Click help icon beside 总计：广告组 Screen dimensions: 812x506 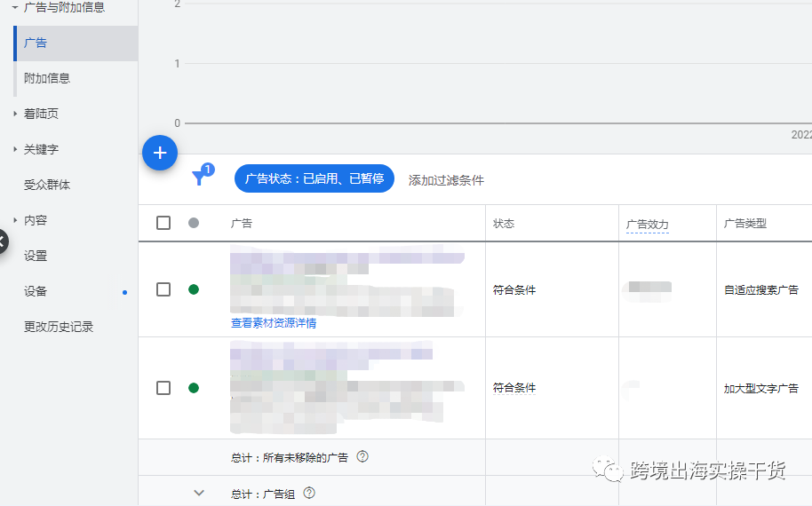point(309,493)
